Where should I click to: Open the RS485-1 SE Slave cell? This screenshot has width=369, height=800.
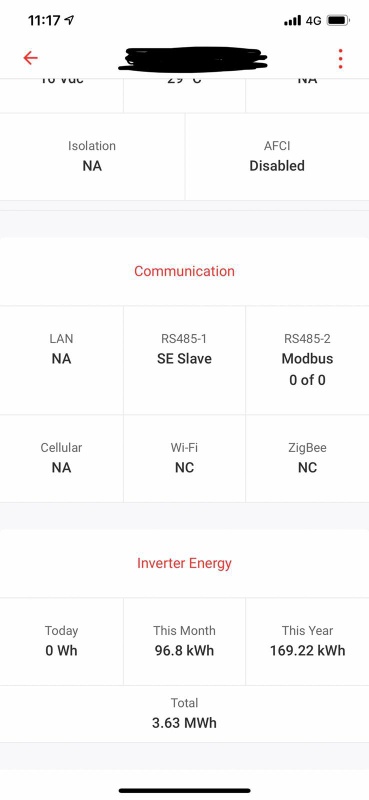(184, 360)
